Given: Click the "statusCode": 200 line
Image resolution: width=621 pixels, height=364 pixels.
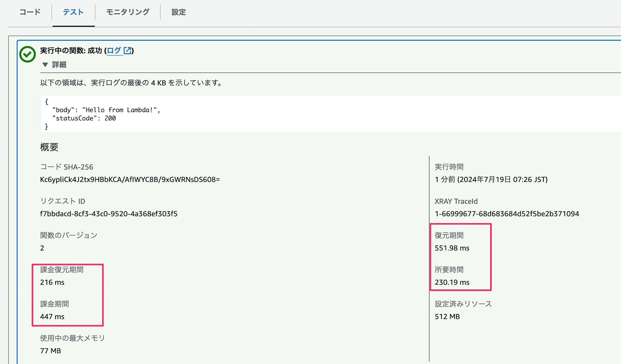Looking at the screenshot, I should tap(84, 118).
